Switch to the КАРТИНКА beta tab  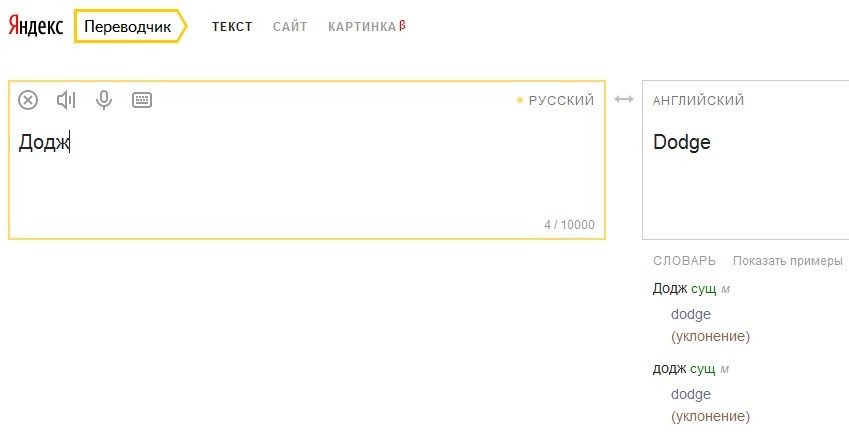(x=367, y=27)
